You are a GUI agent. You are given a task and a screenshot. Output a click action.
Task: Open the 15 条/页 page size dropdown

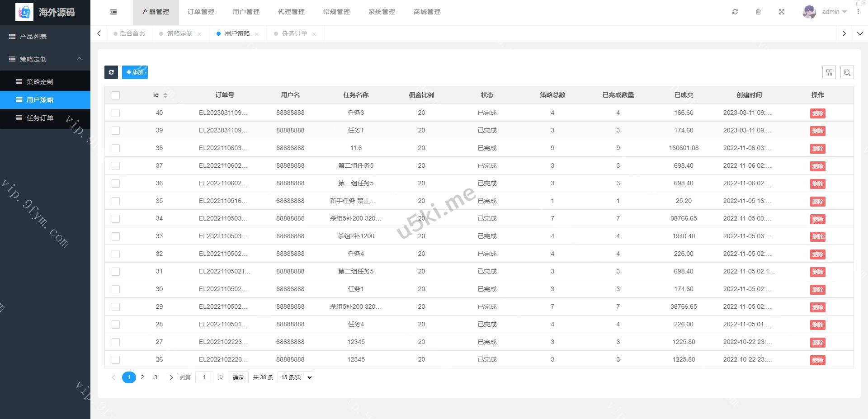point(296,377)
